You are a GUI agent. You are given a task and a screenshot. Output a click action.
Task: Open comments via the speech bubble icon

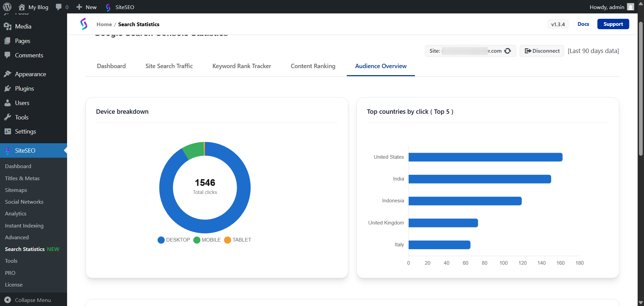point(59,7)
